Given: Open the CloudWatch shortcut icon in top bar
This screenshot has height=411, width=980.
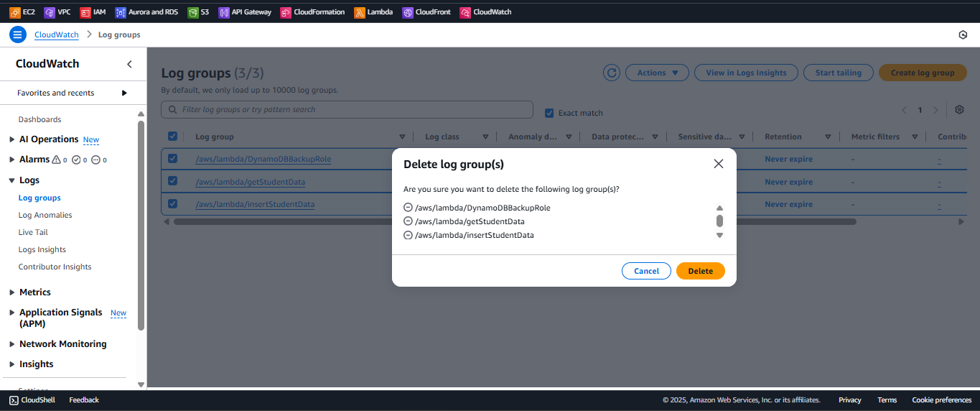Looking at the screenshot, I should (465, 12).
